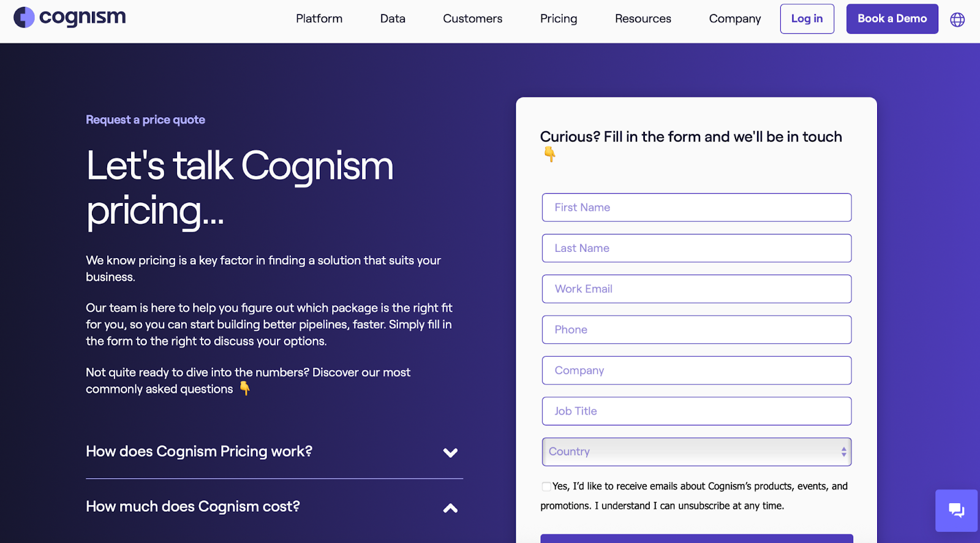Click inside the Work Email field
Image resolution: width=980 pixels, height=543 pixels.
(696, 289)
